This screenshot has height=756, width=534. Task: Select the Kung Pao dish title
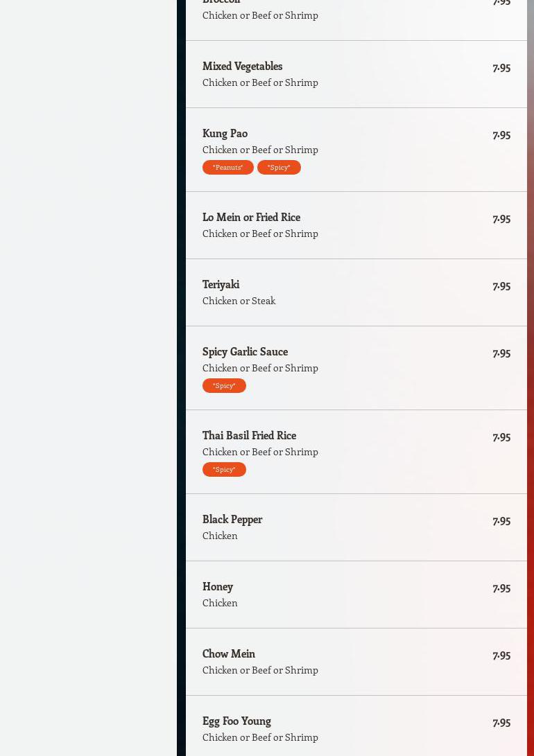click(225, 133)
